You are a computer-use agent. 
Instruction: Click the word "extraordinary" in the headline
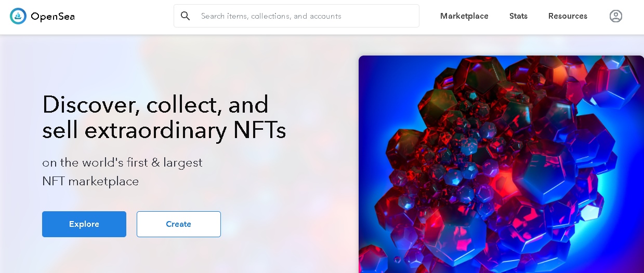155,131
